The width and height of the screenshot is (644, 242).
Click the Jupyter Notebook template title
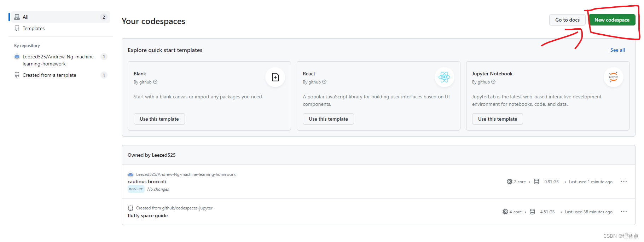[x=492, y=74]
